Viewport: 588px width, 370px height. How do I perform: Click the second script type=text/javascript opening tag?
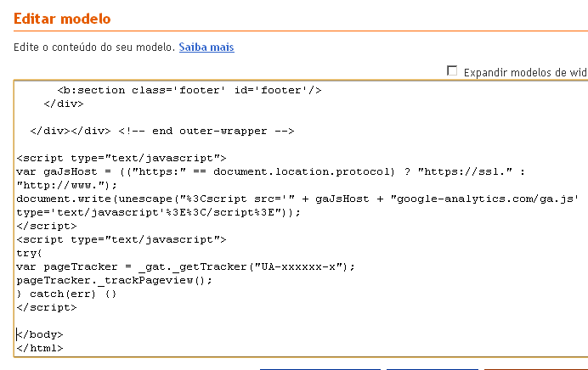coord(122,239)
